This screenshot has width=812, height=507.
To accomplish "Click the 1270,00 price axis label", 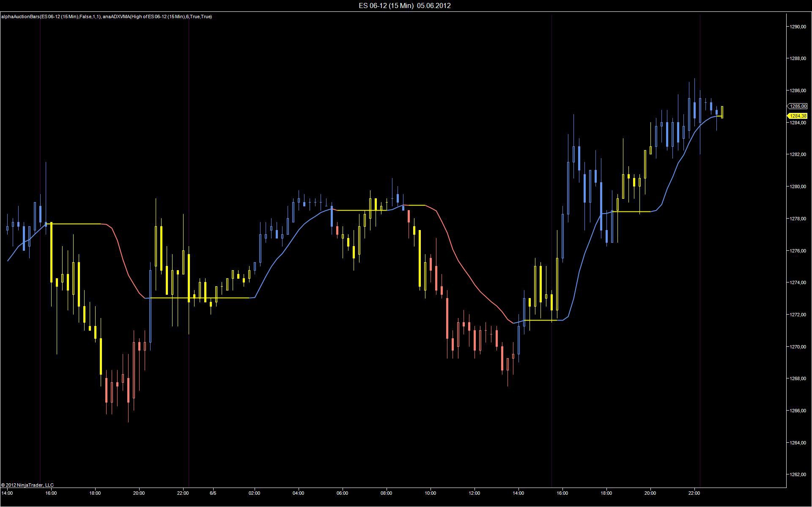I will [798, 347].
